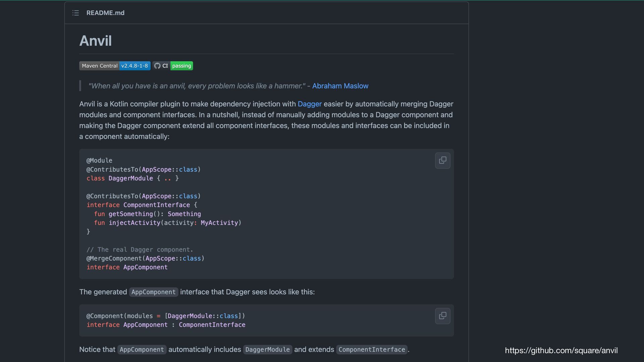Follow the Abraham Maslow link
Screen dimensions: 644x362
(340, 86)
